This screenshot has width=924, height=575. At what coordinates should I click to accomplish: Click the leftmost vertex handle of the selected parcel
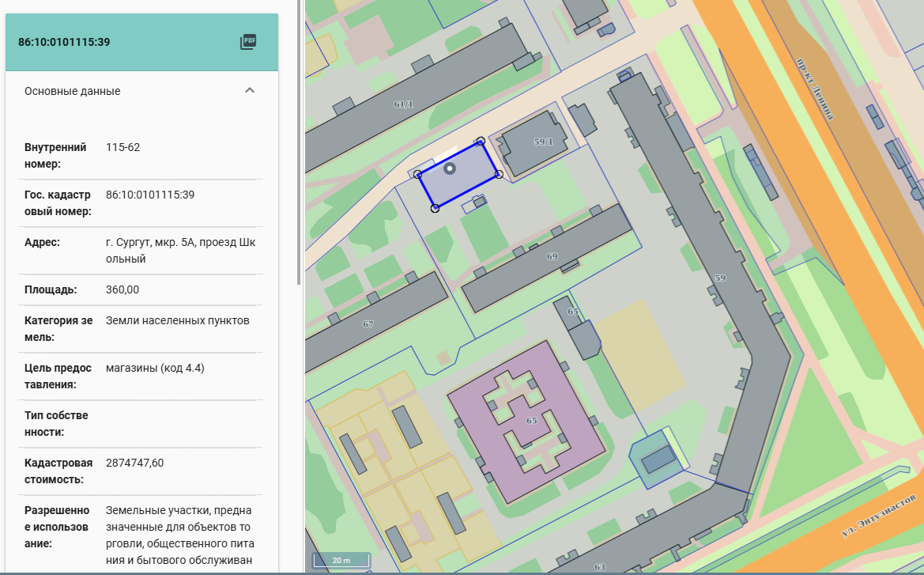(x=417, y=174)
